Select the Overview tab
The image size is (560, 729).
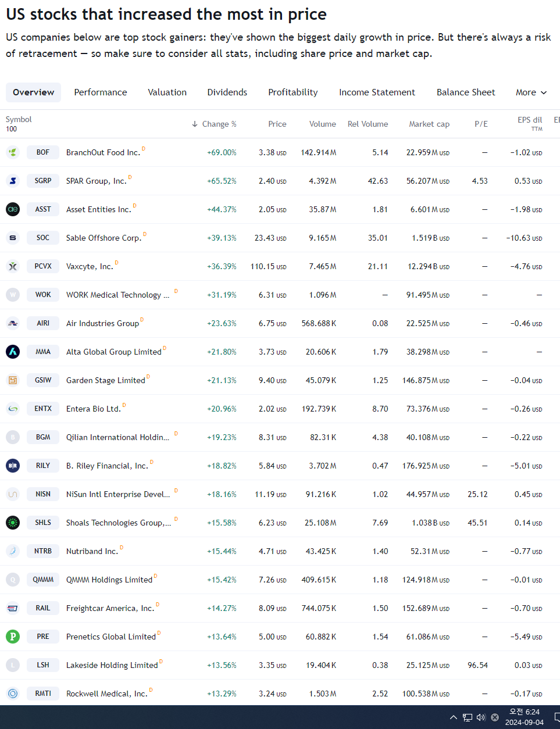click(33, 92)
